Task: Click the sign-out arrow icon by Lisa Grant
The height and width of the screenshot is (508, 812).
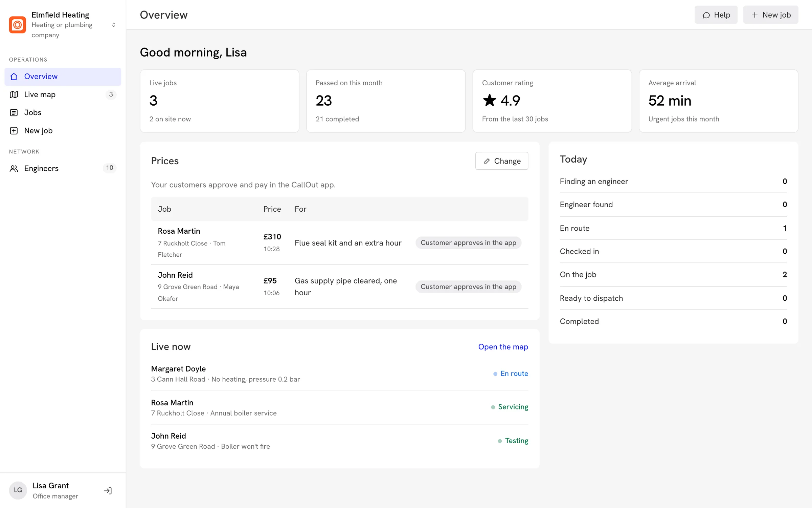Action: coord(108,490)
